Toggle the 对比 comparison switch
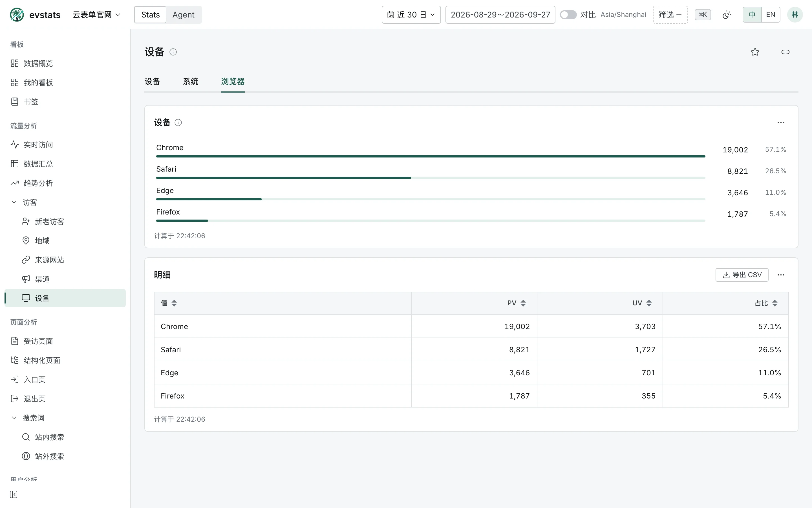The height and width of the screenshot is (508, 812). coord(568,15)
